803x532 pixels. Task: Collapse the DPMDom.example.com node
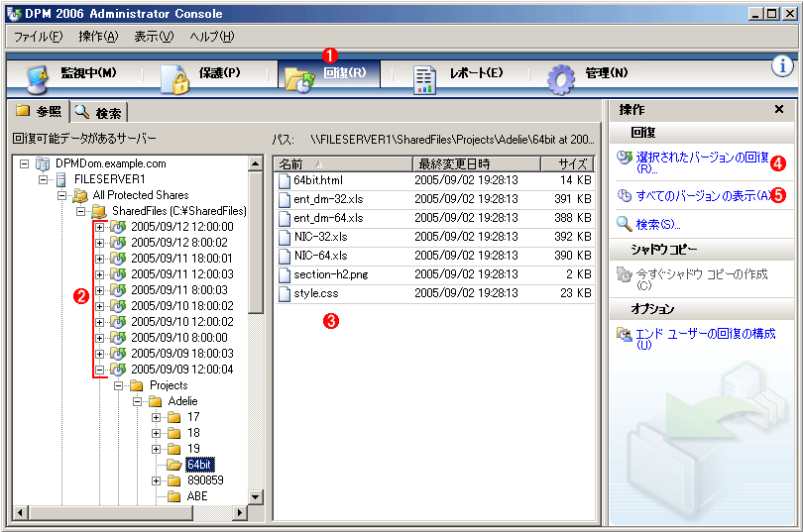tap(24, 163)
